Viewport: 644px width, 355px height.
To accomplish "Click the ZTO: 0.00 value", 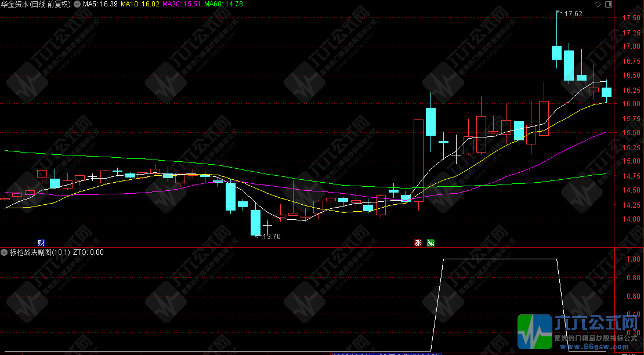I will (x=88, y=252).
